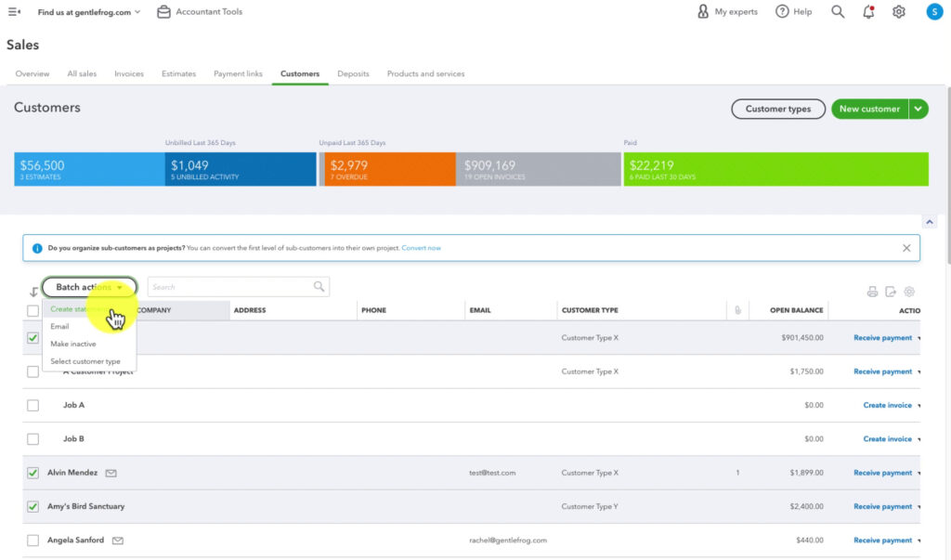Open the Batch actions dropdown
This screenshot has height=560, width=951.
(x=89, y=287)
